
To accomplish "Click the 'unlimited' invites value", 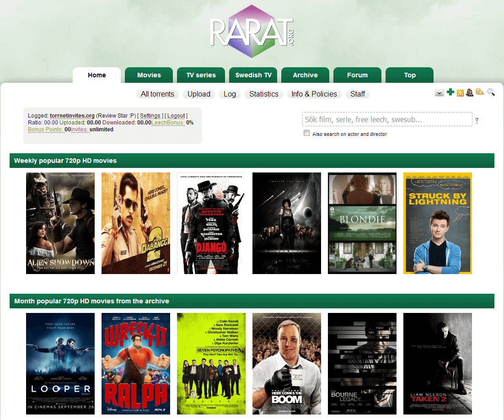I will pos(102,129).
